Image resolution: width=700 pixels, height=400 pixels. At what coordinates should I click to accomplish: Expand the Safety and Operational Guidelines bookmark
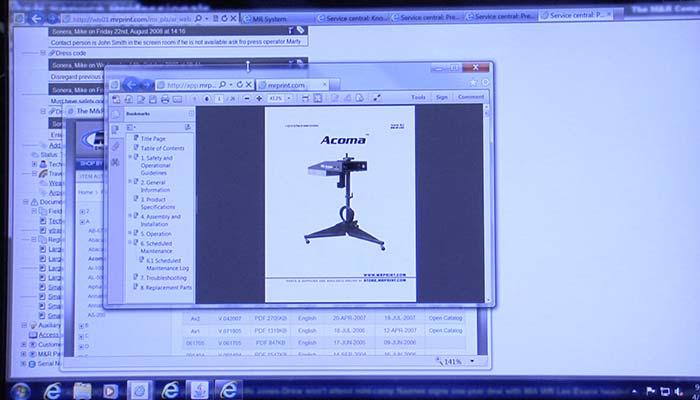(131, 158)
